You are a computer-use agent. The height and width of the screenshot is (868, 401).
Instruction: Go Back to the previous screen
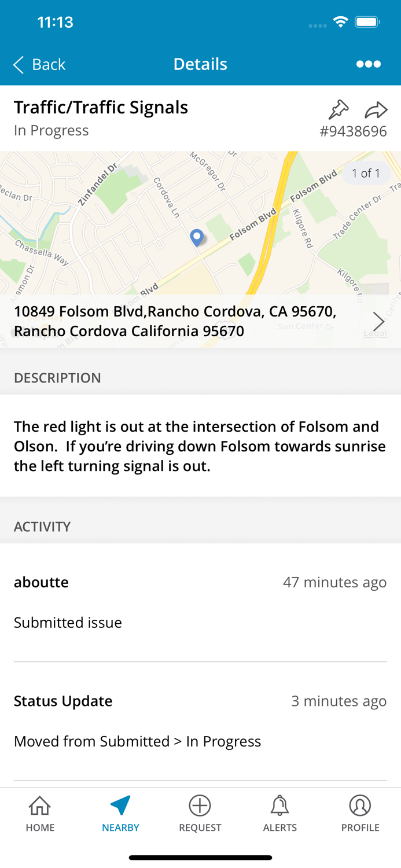pos(39,65)
